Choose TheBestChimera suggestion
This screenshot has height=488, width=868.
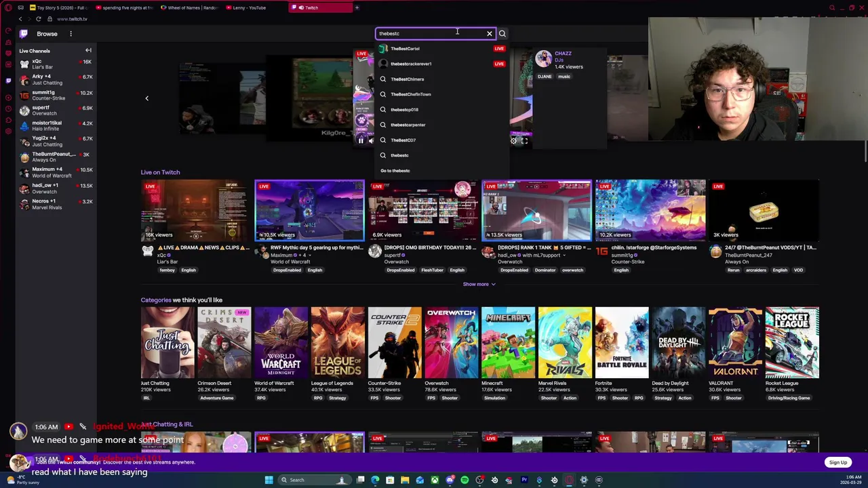tap(442, 79)
